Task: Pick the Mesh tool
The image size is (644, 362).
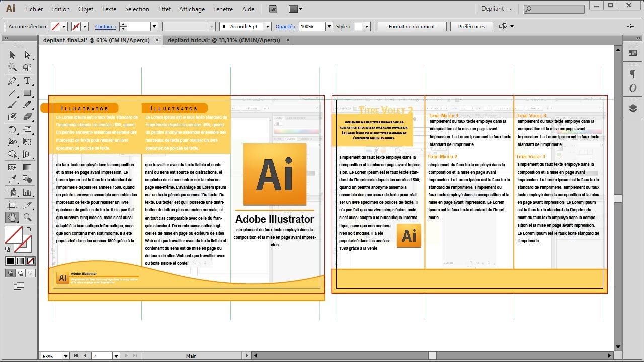Action: click(12, 167)
